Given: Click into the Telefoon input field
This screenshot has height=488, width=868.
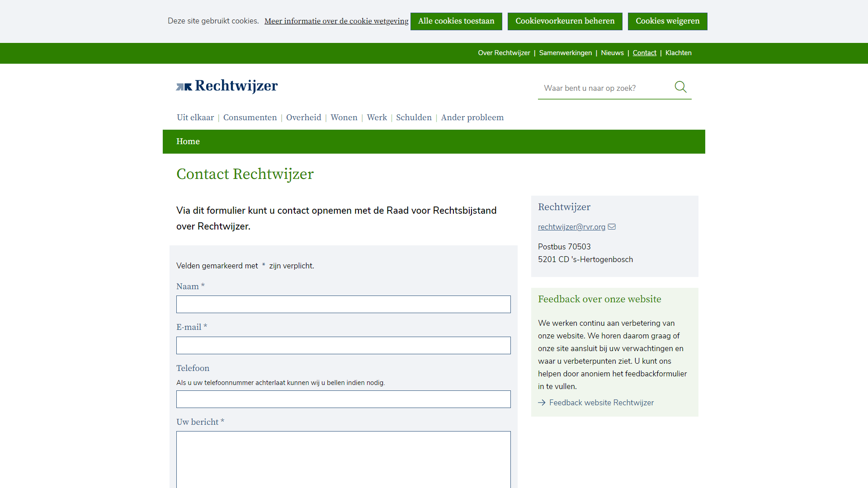Looking at the screenshot, I should tap(344, 399).
